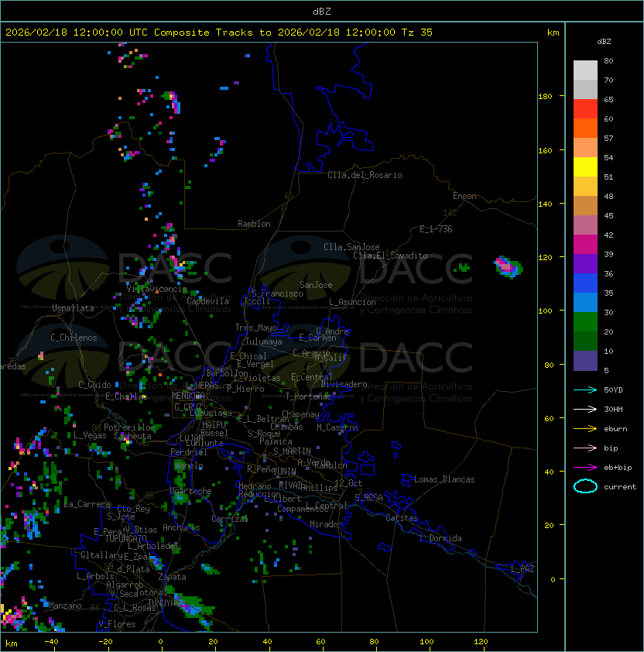Viewport: 644px width, 652px height.
Task: Click the 'Tz 35' threshold text in header
Action: (x=417, y=33)
